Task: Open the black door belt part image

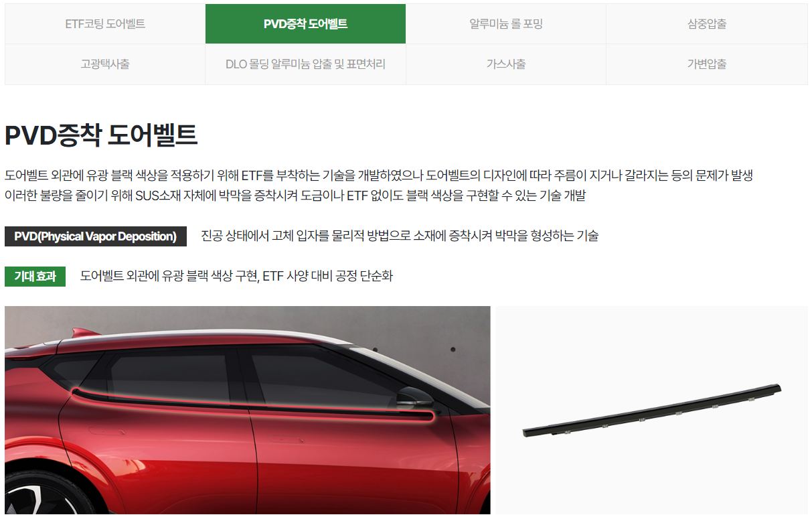Action: (x=651, y=411)
